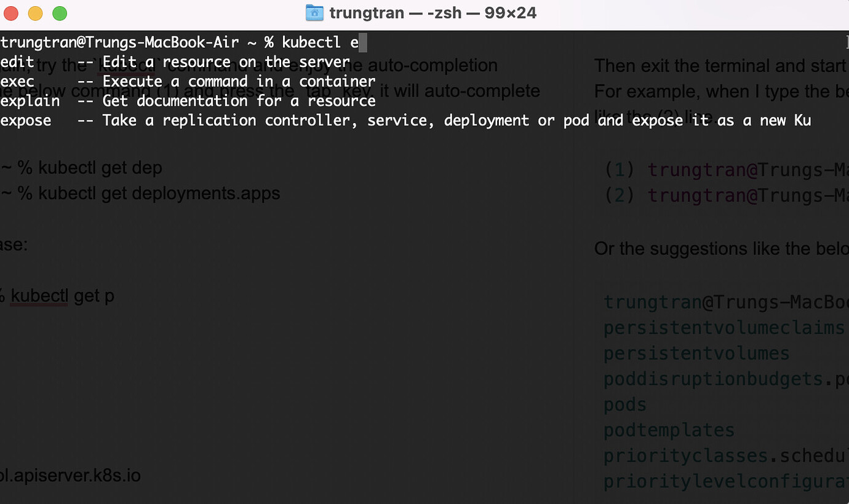Click the 'trungtran@Trungs-MacBook-Air' prompt text
This screenshot has width=849, height=504.
tap(117, 42)
